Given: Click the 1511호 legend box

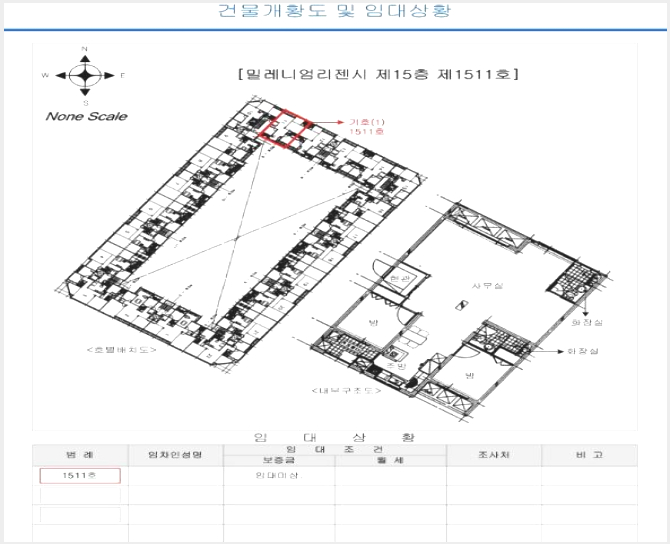Looking at the screenshot, I should click(x=80, y=476).
